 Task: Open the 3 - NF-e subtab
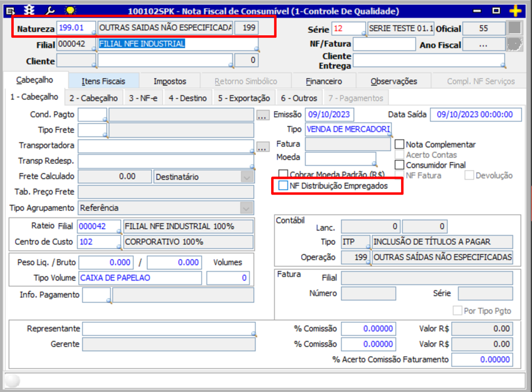pyautogui.click(x=143, y=98)
